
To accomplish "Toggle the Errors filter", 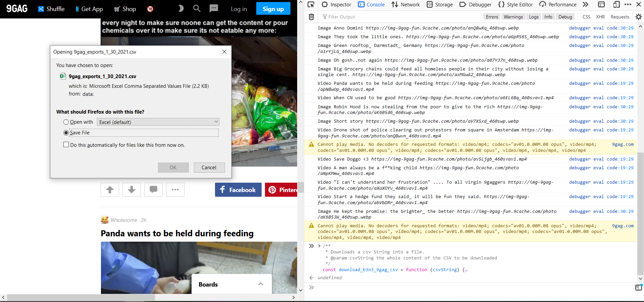I will [492, 17].
